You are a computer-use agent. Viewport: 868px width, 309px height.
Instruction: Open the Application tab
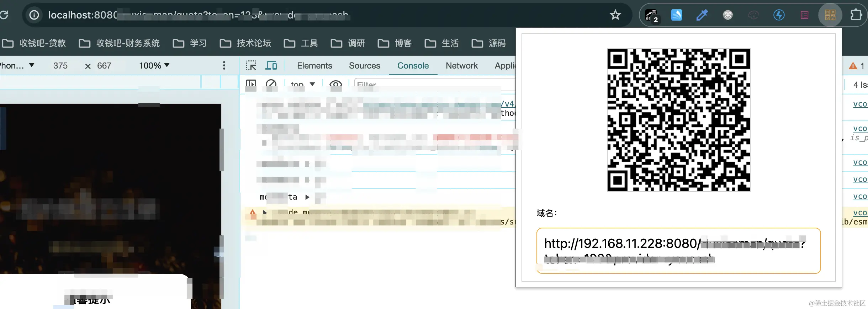[x=505, y=66]
